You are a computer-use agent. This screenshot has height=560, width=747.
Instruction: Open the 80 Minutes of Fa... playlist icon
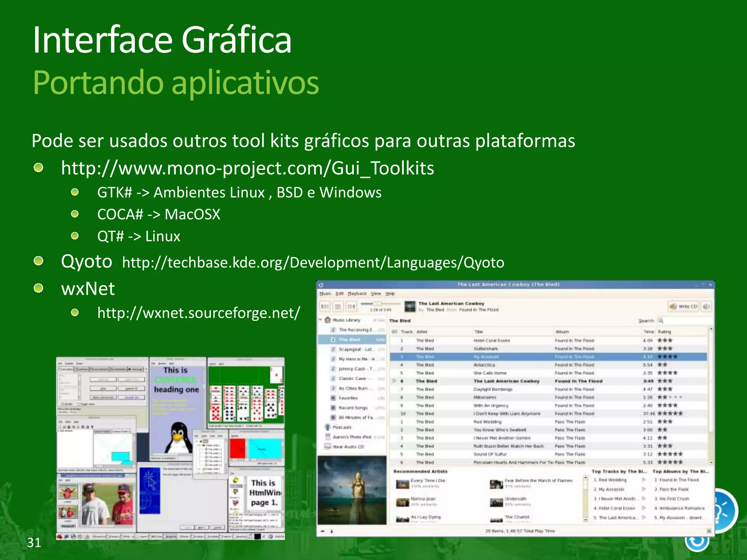point(333,417)
